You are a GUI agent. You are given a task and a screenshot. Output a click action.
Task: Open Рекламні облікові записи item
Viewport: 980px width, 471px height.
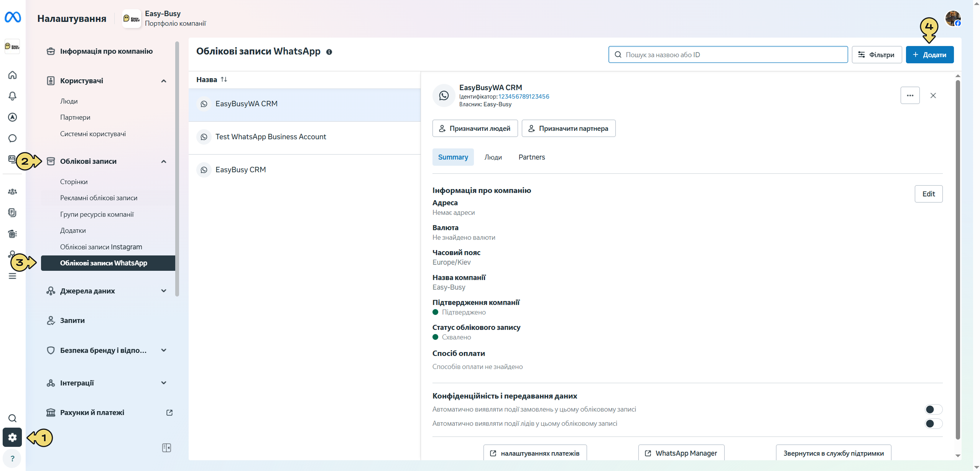(x=99, y=198)
